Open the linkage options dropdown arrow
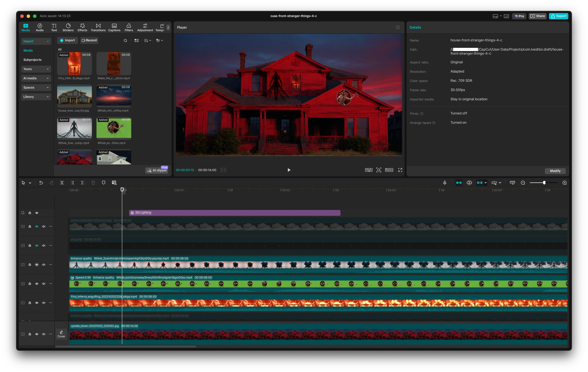 click(485, 183)
